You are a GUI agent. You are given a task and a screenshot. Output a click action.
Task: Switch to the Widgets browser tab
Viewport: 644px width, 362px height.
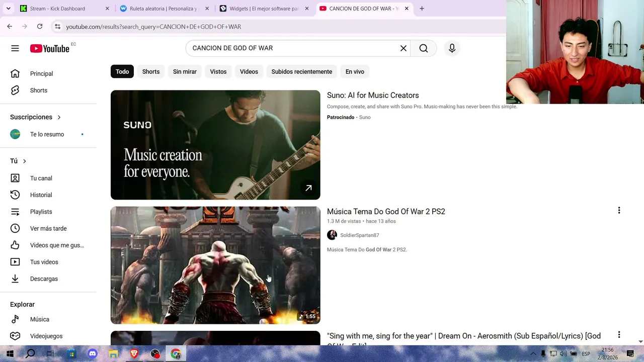point(264,9)
